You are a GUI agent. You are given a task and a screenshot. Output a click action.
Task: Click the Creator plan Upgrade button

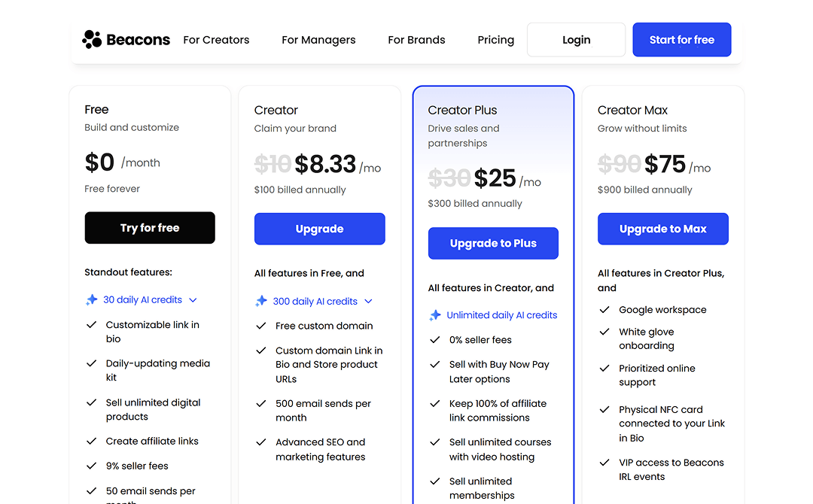click(319, 229)
